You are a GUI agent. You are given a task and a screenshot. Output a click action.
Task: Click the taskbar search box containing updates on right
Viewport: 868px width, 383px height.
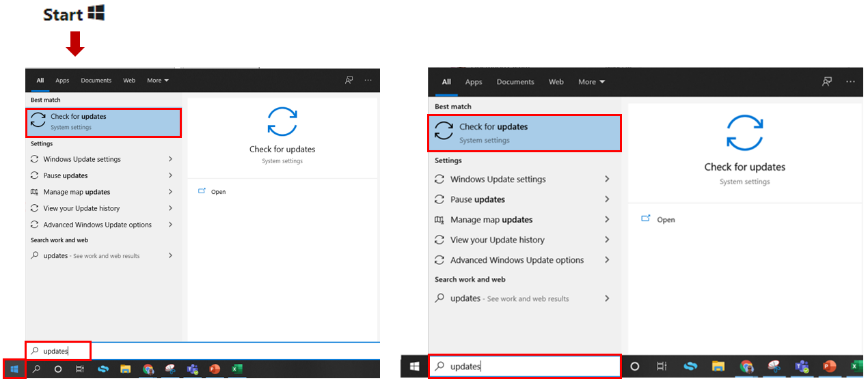524,366
